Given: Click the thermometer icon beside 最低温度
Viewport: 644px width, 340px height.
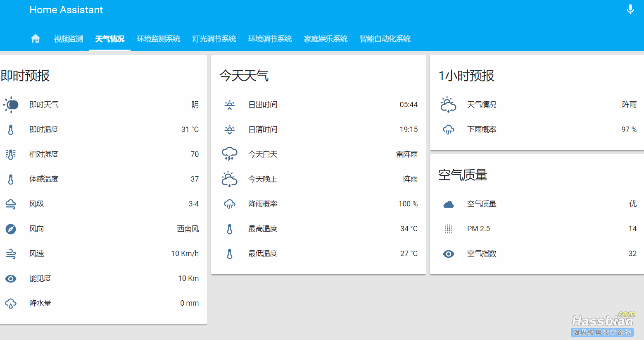Looking at the screenshot, I should 230,254.
